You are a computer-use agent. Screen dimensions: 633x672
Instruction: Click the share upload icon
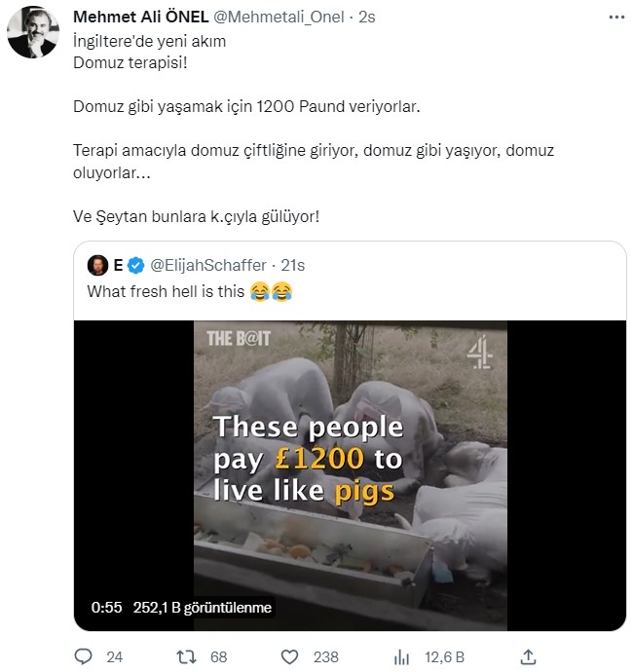click(527, 656)
